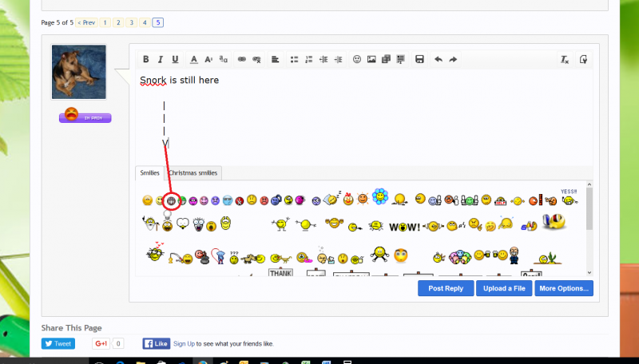Image resolution: width=639 pixels, height=364 pixels.
Task: Insert a link with the chain icon
Action: pos(242,59)
